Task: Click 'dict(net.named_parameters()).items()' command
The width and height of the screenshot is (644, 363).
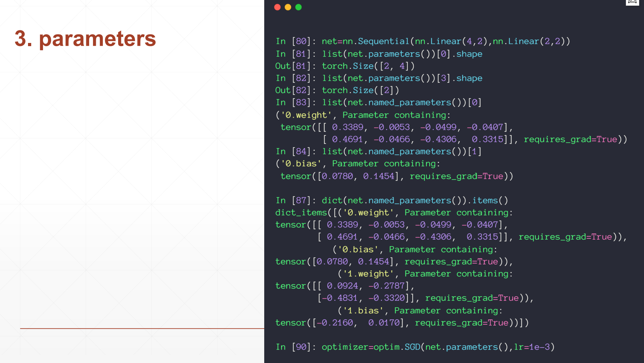Action: 415,200
